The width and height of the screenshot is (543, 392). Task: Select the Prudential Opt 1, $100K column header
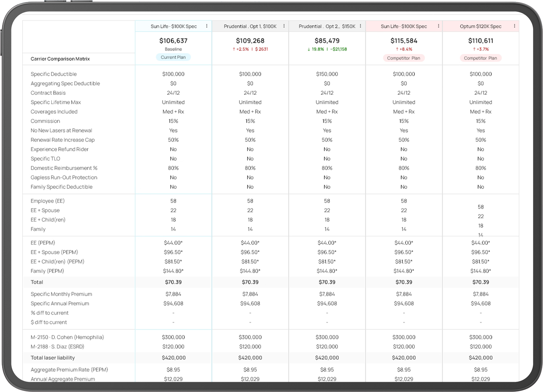coord(250,26)
